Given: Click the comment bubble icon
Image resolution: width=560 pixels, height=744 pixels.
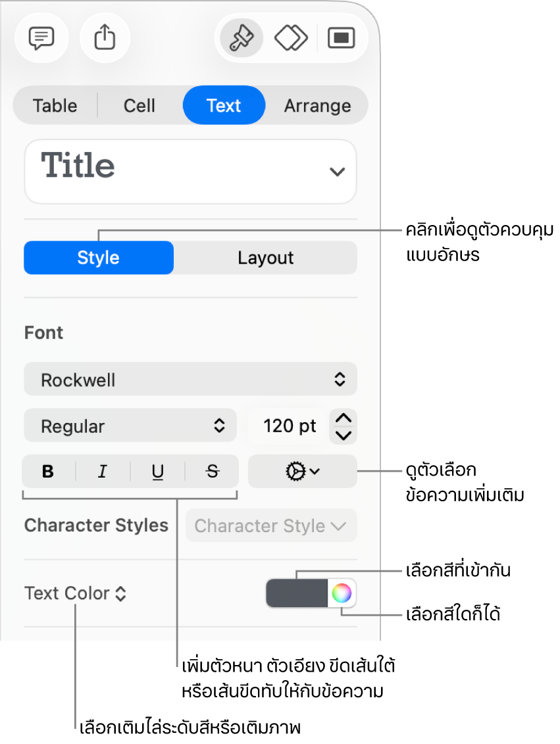Looking at the screenshot, I should click(x=41, y=38).
